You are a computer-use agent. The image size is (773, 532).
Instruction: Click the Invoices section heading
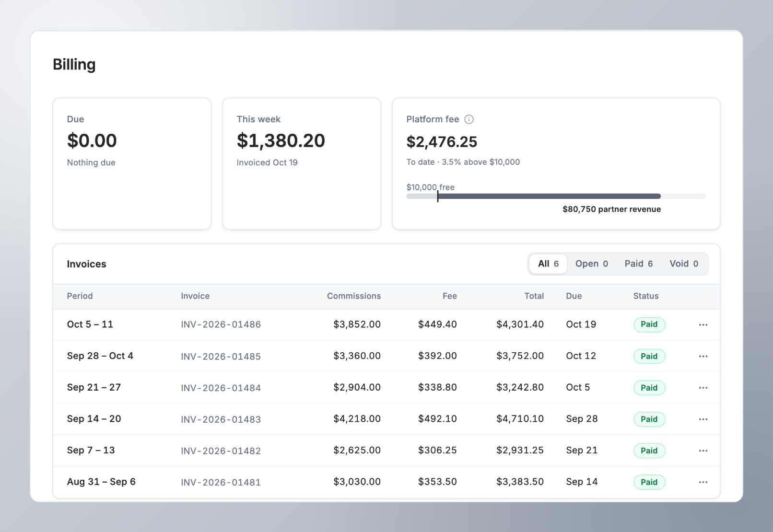(87, 264)
